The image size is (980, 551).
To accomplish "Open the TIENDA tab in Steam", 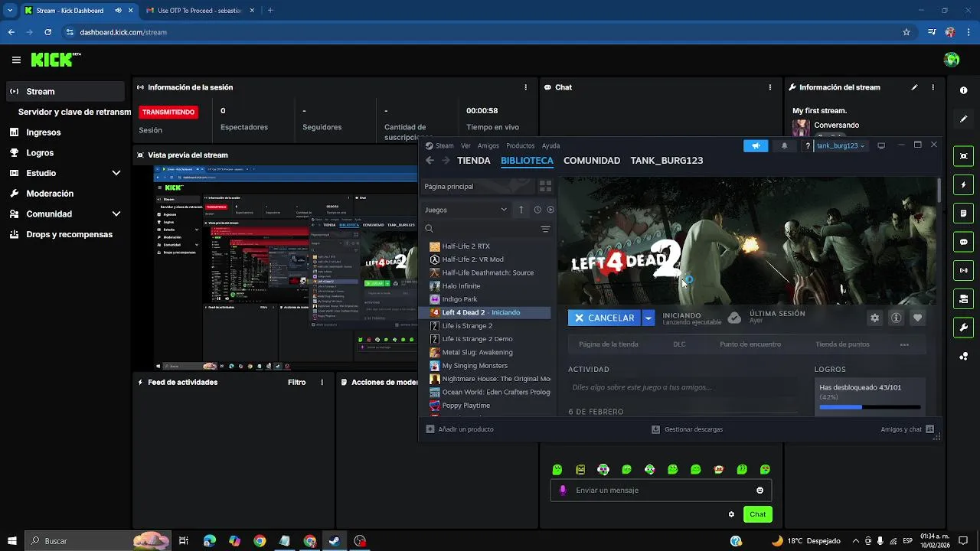I will pyautogui.click(x=473, y=161).
